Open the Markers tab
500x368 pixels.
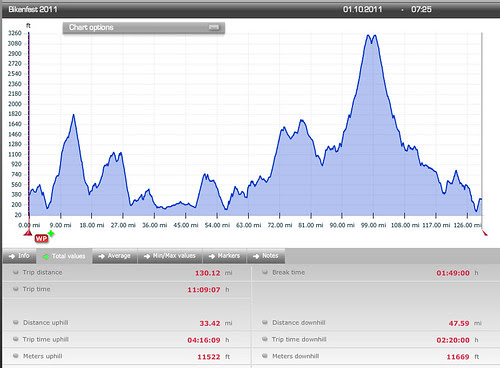[224, 256]
